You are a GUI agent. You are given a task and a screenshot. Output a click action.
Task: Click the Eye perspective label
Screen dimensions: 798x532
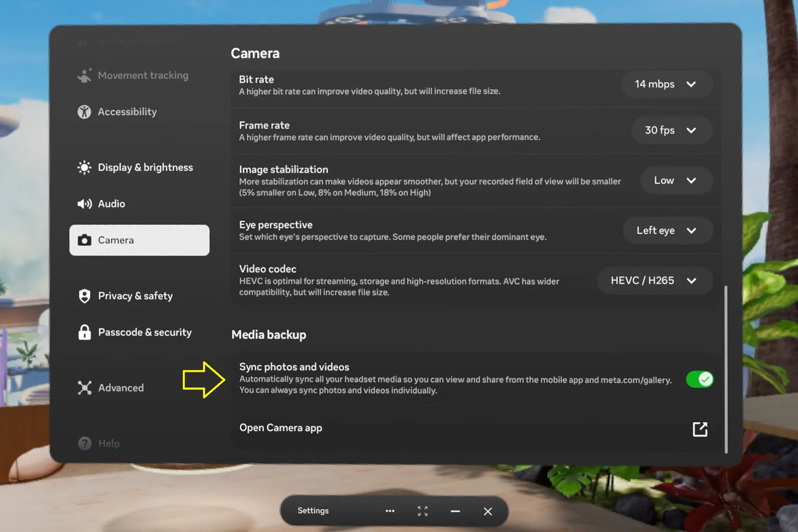[x=276, y=225]
